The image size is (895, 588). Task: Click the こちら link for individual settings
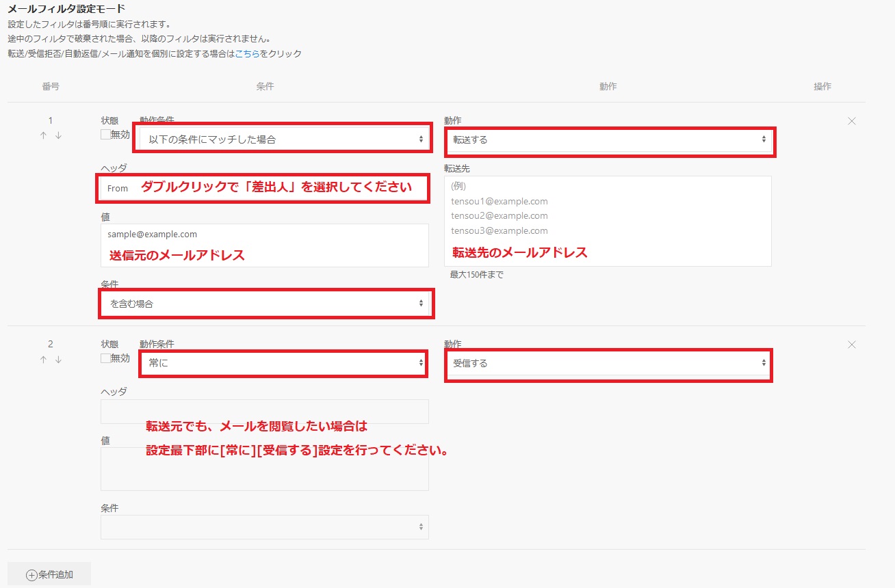coord(247,53)
